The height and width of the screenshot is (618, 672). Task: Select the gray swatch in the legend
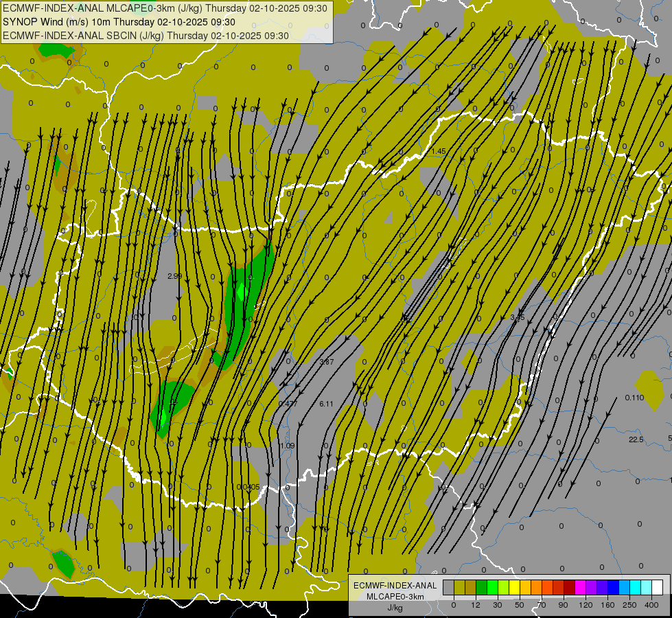coord(449,588)
